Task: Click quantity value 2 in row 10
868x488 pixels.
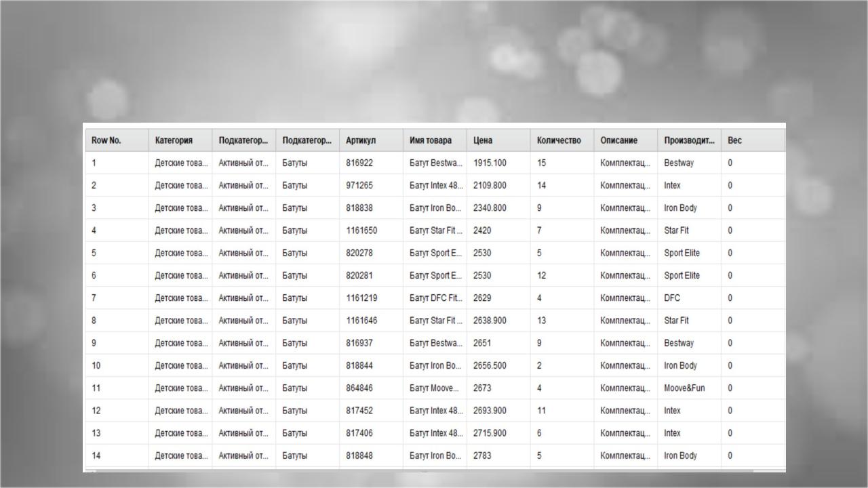Action: pos(539,366)
